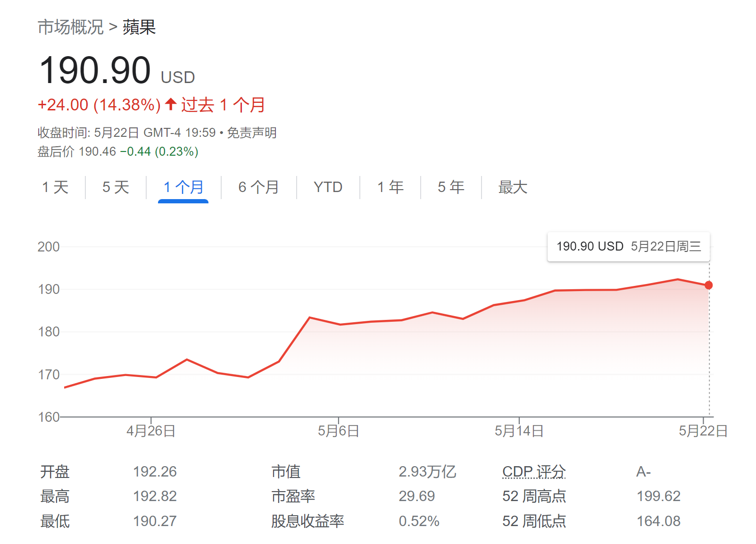Click the "盘后价 190.46" after-hours price
Image resolution: width=756 pixels, height=544 pixels.
pyautogui.click(x=76, y=151)
